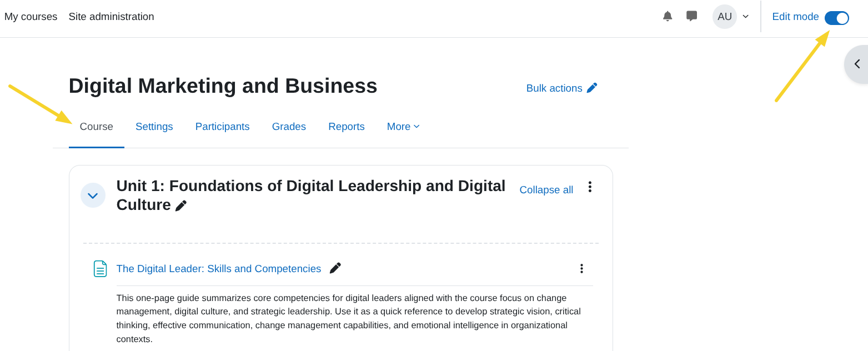Click the page document icon of the activity
868x351 pixels.
click(x=100, y=269)
